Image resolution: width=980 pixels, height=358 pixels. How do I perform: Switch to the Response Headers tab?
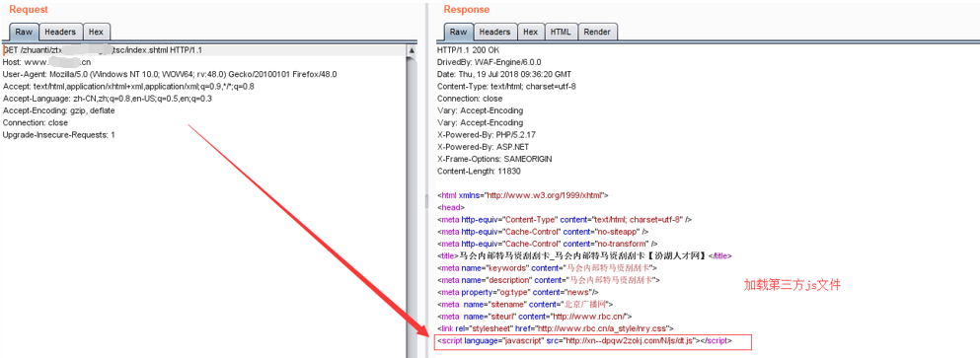coord(495,32)
